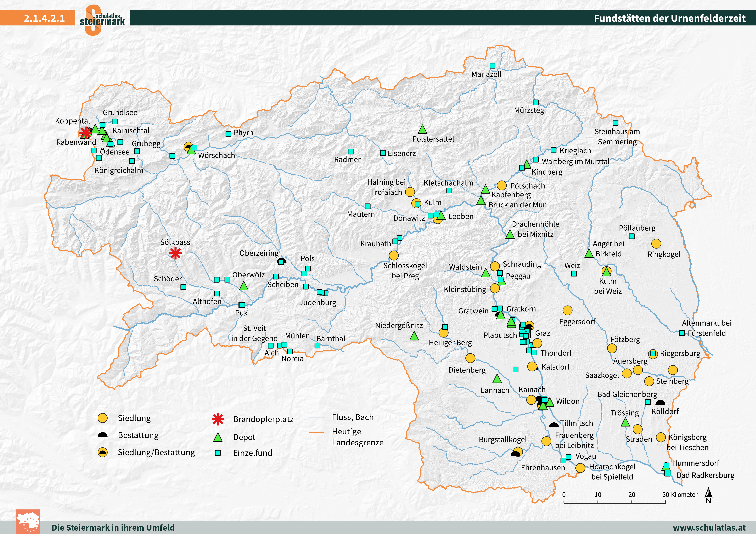The height and width of the screenshot is (534, 756).
Task: Click the Steiermark thumbnail icon at bottom left
Action: click(28, 522)
